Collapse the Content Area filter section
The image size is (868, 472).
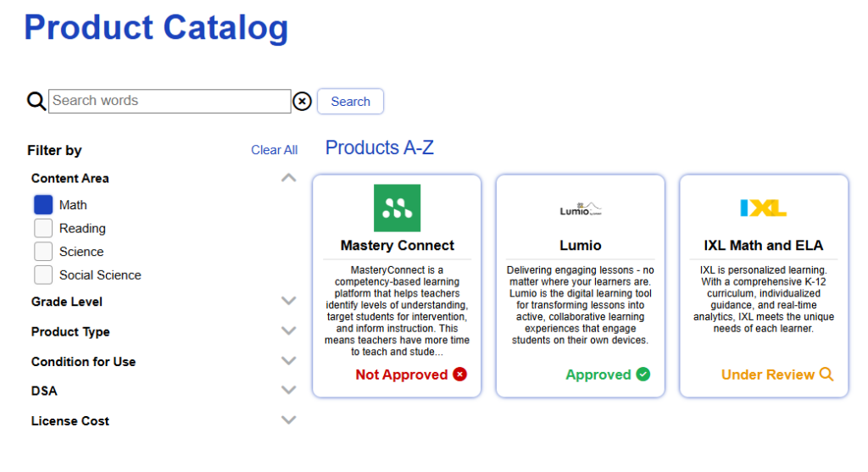pos(288,178)
